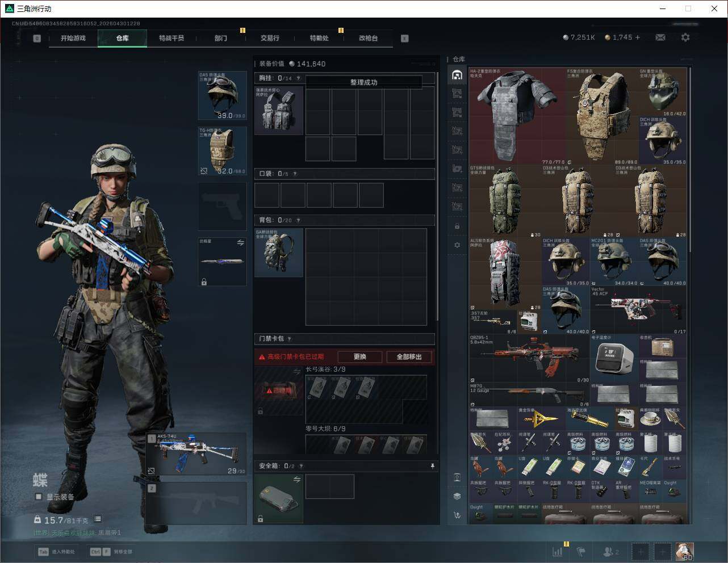Switch to the 仓库 tab

tap(123, 38)
